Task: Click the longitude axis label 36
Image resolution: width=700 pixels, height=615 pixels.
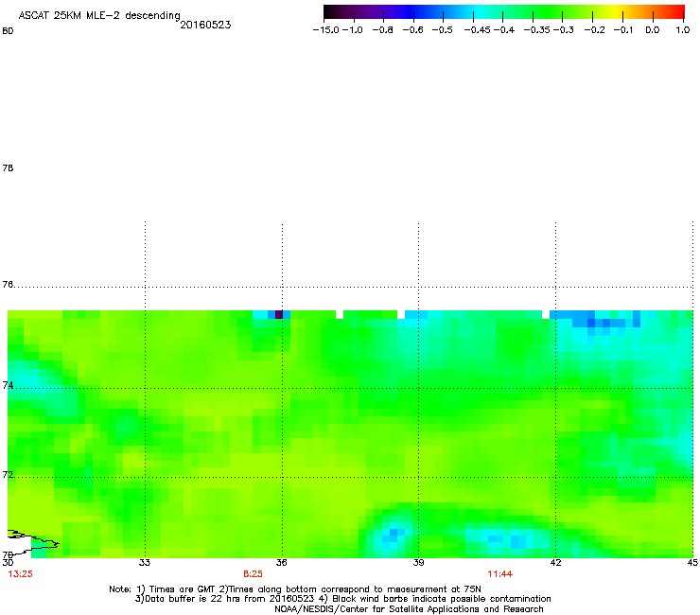Action: pyautogui.click(x=281, y=563)
